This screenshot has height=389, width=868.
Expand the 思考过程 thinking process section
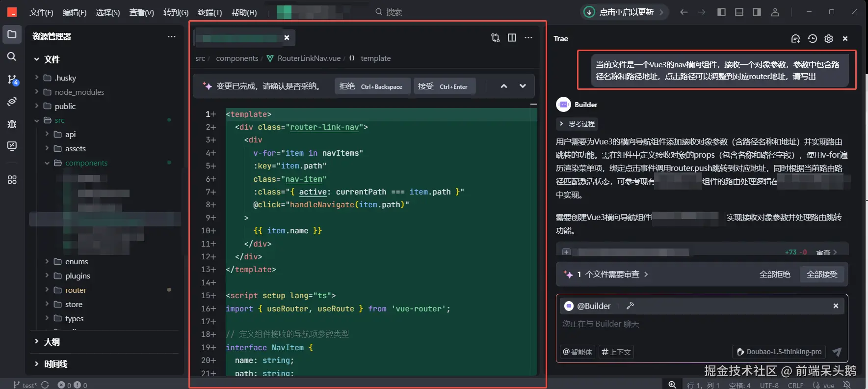(578, 124)
